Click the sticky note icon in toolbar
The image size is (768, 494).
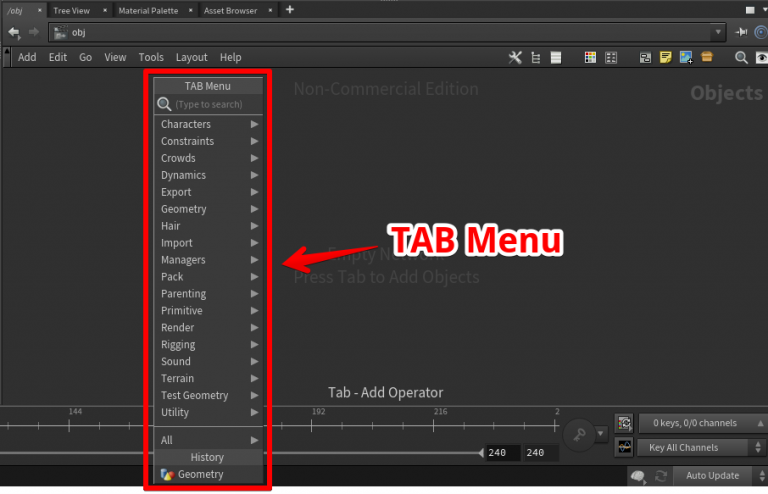click(665, 57)
